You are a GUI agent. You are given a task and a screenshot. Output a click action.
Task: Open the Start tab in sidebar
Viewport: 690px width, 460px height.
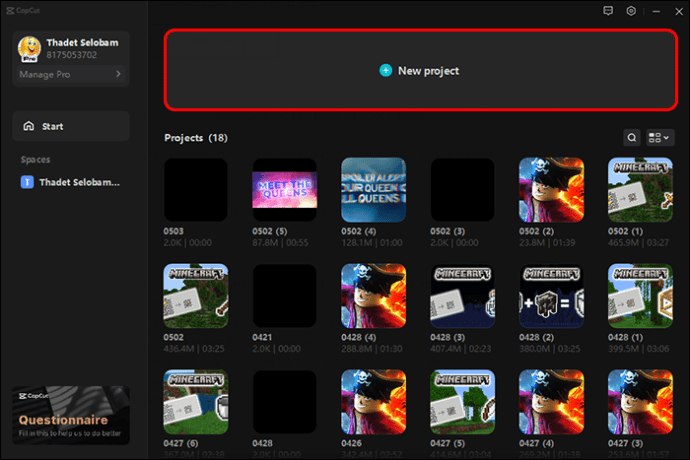pos(71,126)
